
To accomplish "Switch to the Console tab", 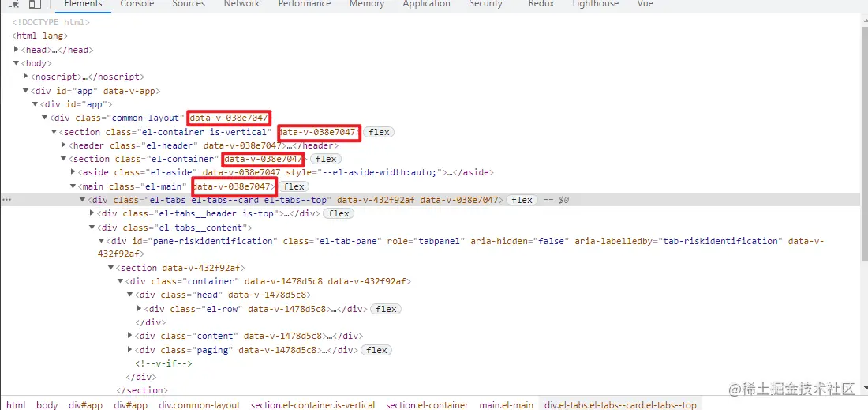I will (x=137, y=4).
